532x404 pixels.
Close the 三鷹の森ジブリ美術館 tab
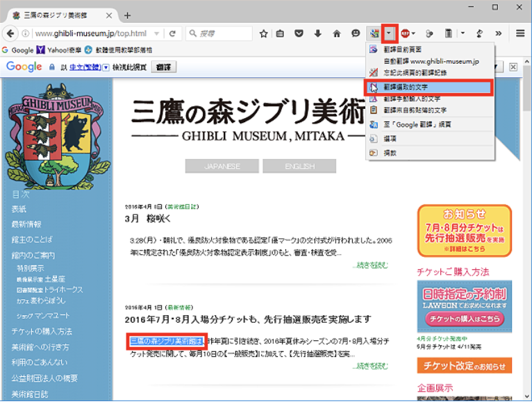point(109,15)
